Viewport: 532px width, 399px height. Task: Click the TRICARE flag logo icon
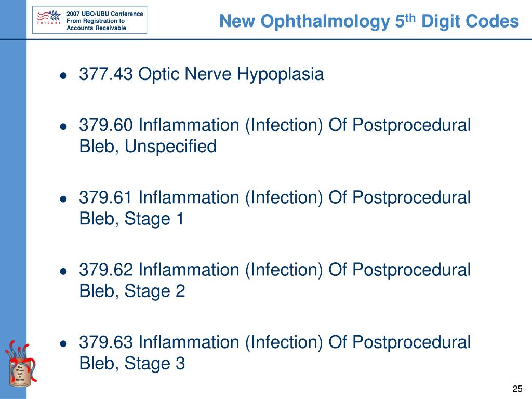49,17
